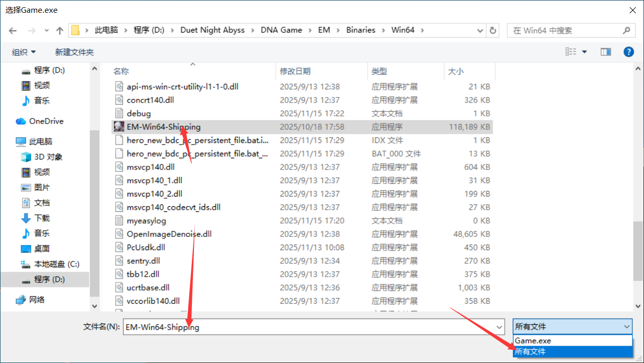Select the OneDrive cloud icon in sidebar

click(x=21, y=121)
